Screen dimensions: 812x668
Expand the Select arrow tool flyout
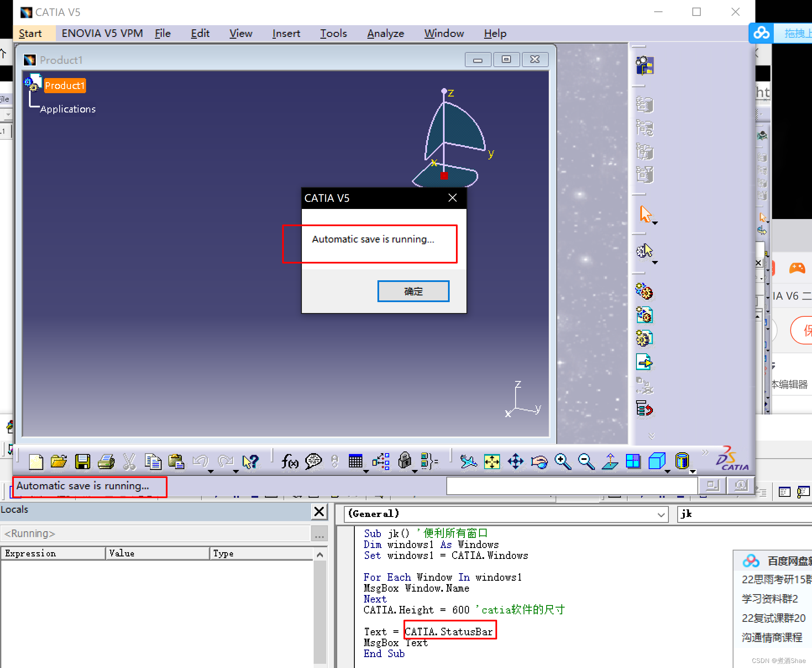[655, 223]
